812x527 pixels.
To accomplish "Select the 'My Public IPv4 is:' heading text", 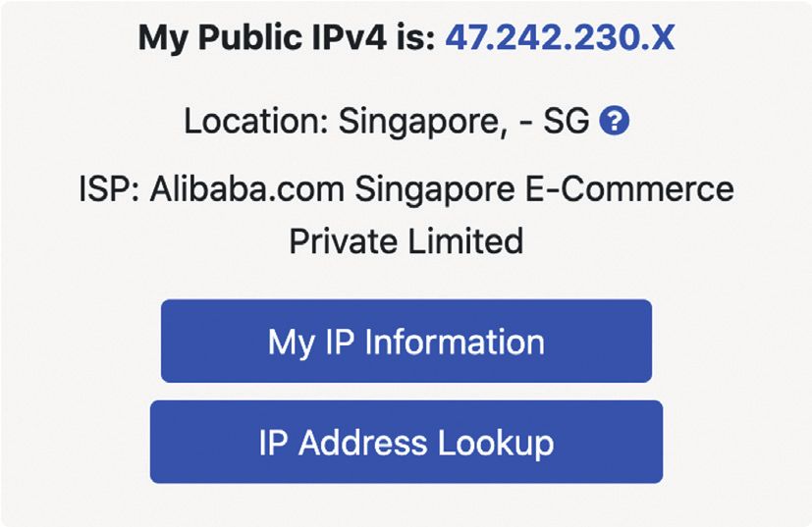I will pyautogui.click(x=287, y=38).
